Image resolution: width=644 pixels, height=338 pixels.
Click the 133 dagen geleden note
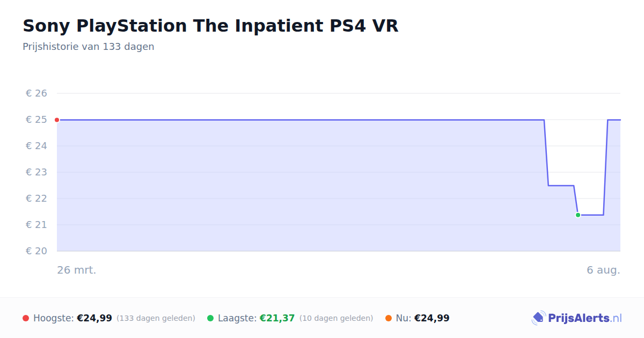click(x=156, y=319)
